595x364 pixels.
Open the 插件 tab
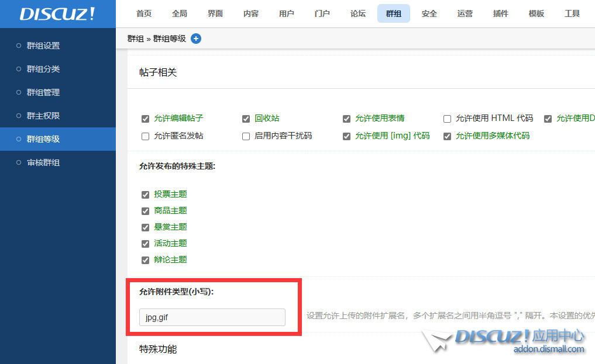[x=500, y=13]
